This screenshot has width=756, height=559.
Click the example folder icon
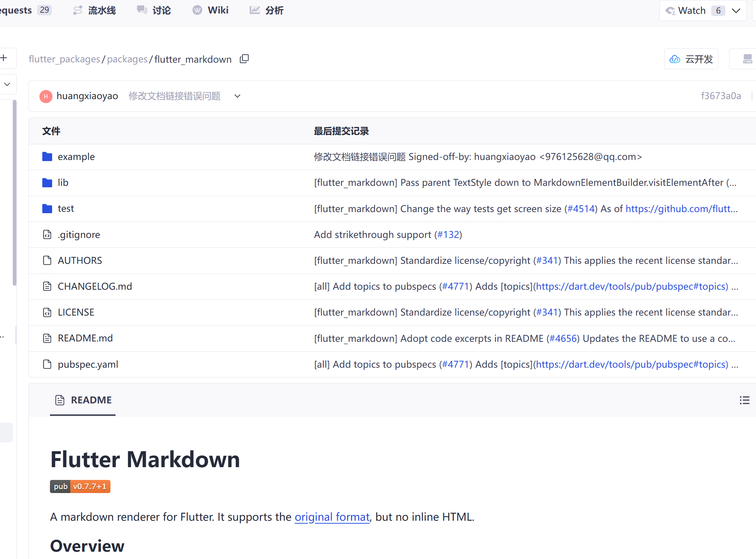tap(47, 157)
